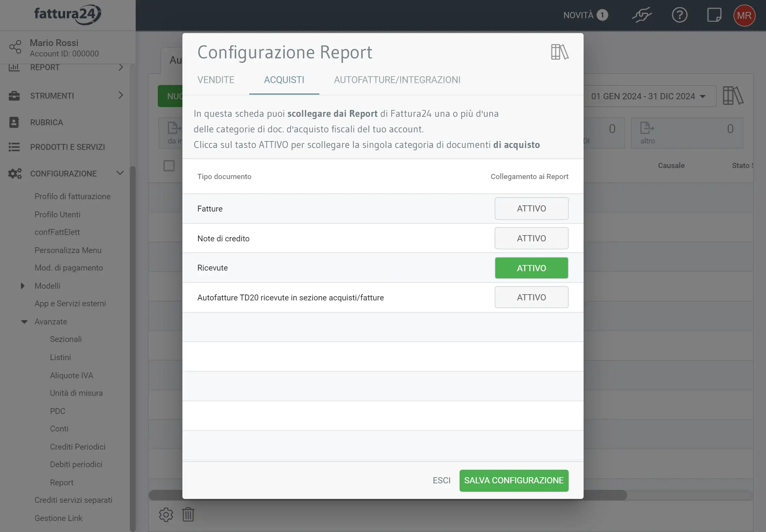766x532 pixels.
Task: Open Gestione Link
Action: click(x=58, y=518)
